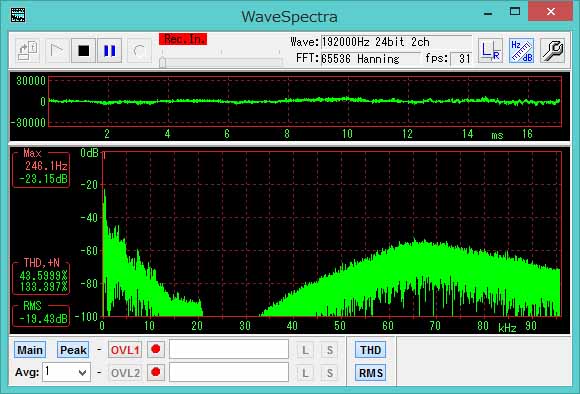Toggle the Peak hold display button
The height and width of the screenshot is (394, 580).
[x=73, y=350]
